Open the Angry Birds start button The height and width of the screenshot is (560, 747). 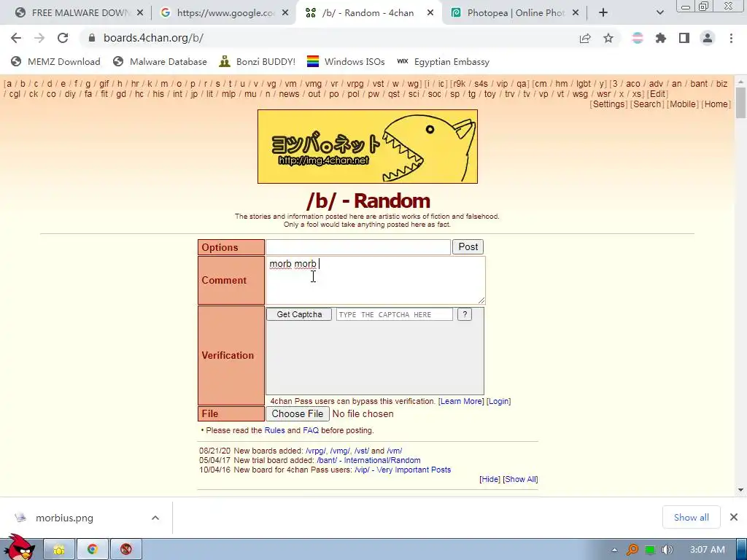19,547
